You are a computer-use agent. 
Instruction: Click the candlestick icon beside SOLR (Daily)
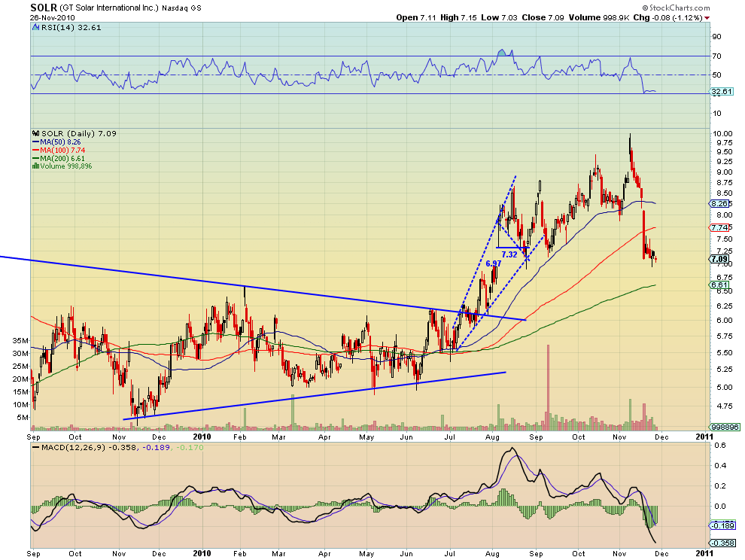35,133
